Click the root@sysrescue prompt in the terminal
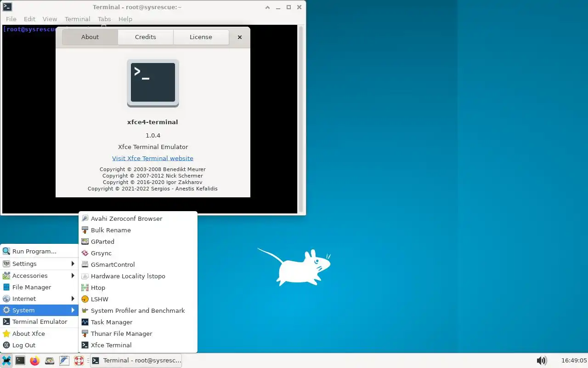588x368 pixels. (30, 29)
